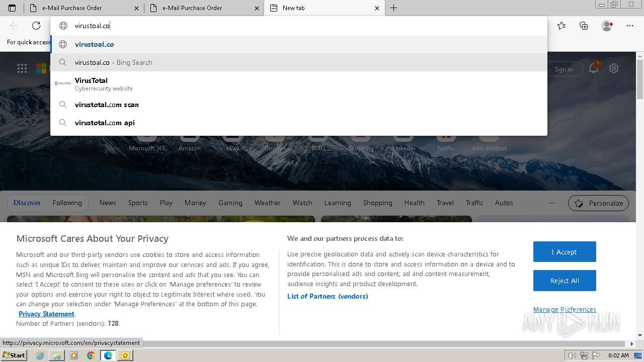Open the Shopping feed category

tap(378, 203)
